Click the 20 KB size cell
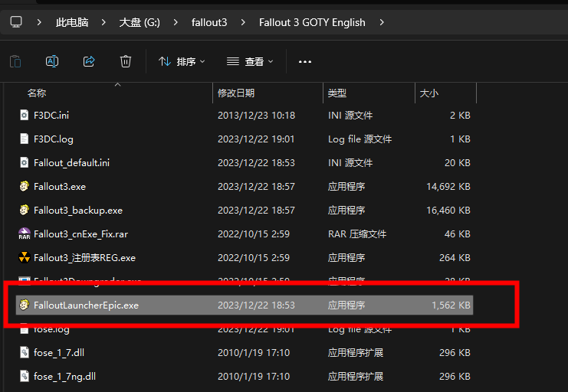 pos(457,163)
